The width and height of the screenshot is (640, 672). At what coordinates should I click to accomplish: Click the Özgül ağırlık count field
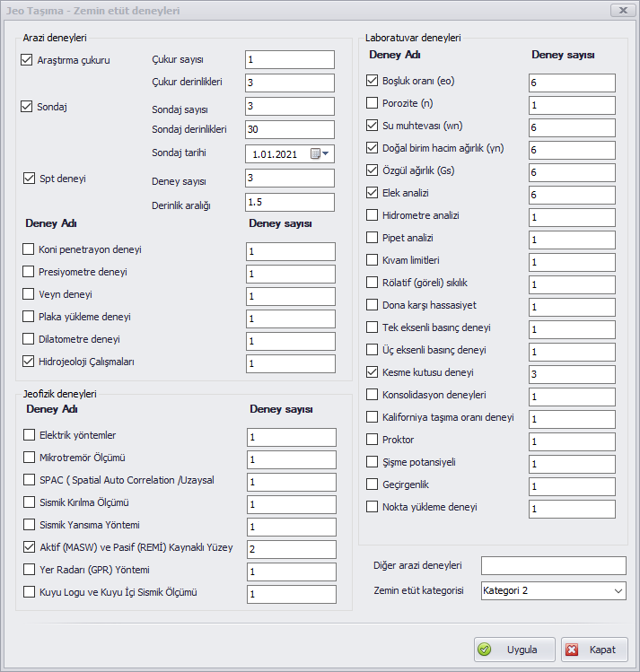pyautogui.click(x=572, y=172)
